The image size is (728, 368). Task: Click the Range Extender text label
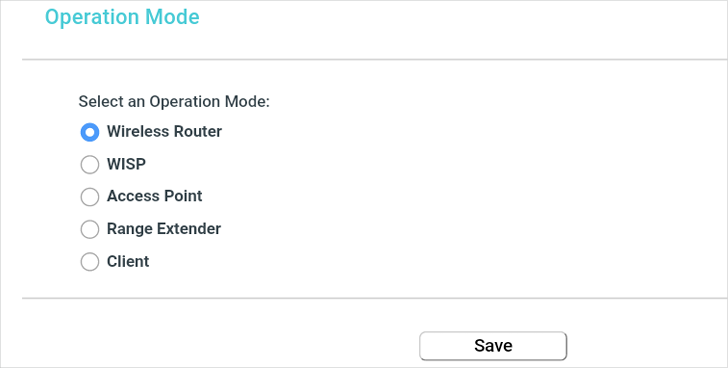164,229
